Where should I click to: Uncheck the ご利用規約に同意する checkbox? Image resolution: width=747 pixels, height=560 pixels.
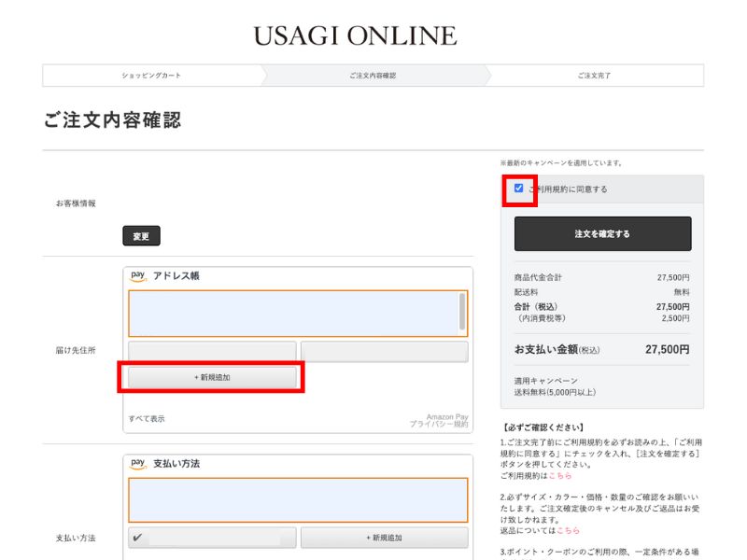519,189
